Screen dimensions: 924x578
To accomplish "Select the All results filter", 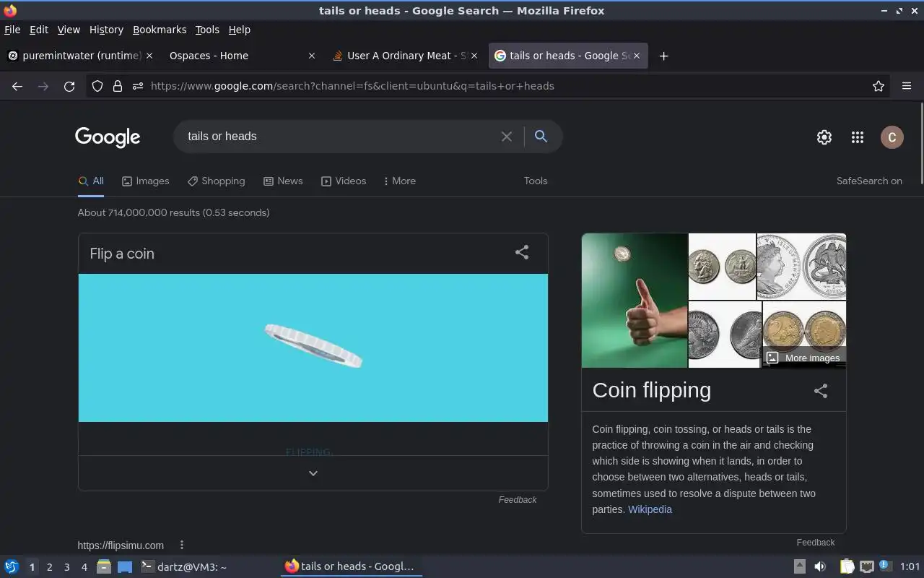I will click(x=91, y=181).
